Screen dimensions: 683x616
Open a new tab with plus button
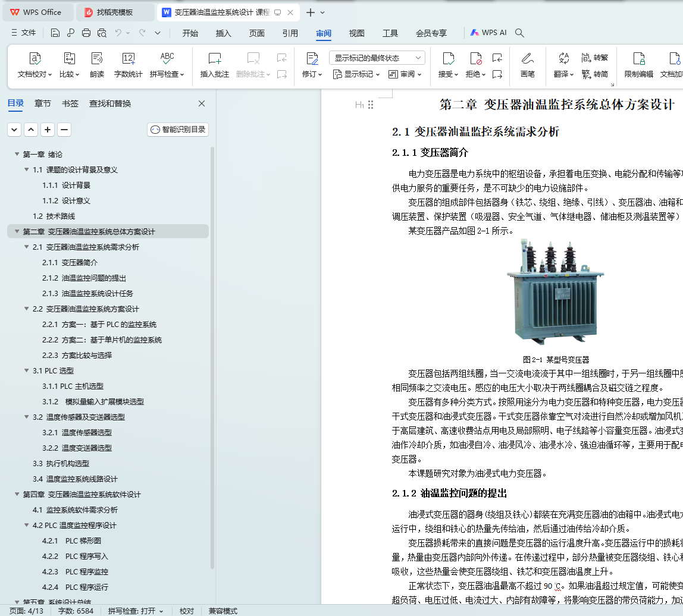click(310, 12)
